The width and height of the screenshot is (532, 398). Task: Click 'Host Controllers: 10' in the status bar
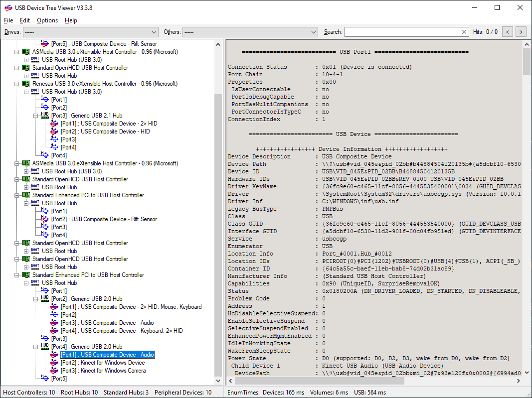click(29, 393)
